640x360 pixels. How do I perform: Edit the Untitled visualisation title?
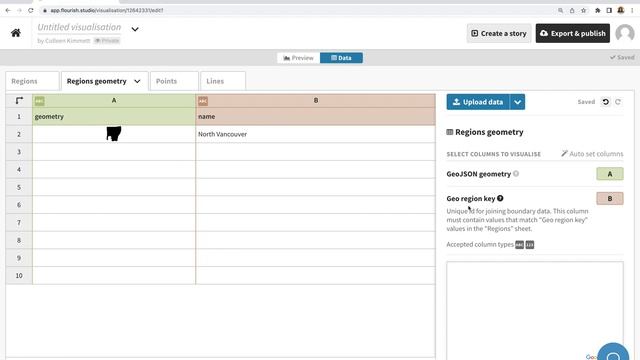click(x=79, y=27)
